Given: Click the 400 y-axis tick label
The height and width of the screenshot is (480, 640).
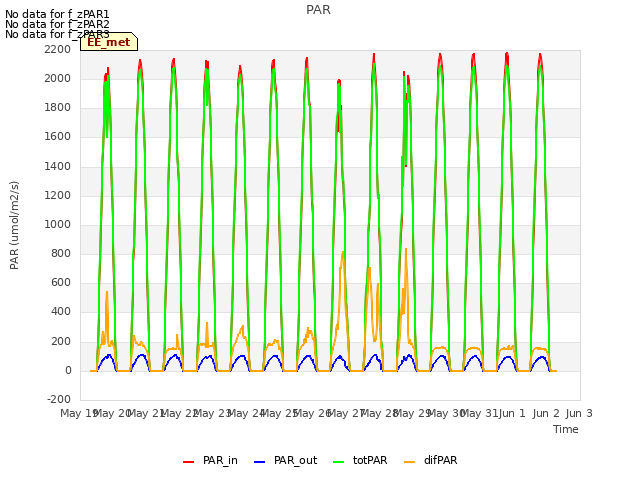Looking at the screenshot, I should (x=61, y=311).
